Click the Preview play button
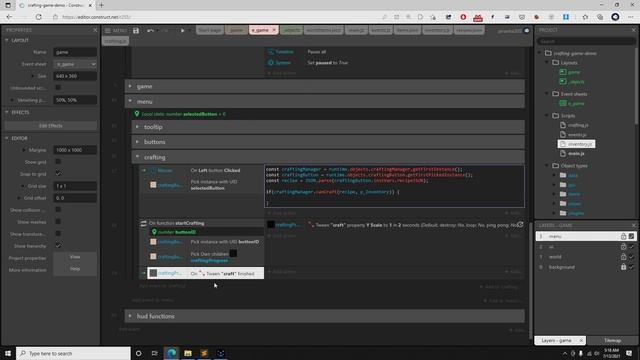 182,31
